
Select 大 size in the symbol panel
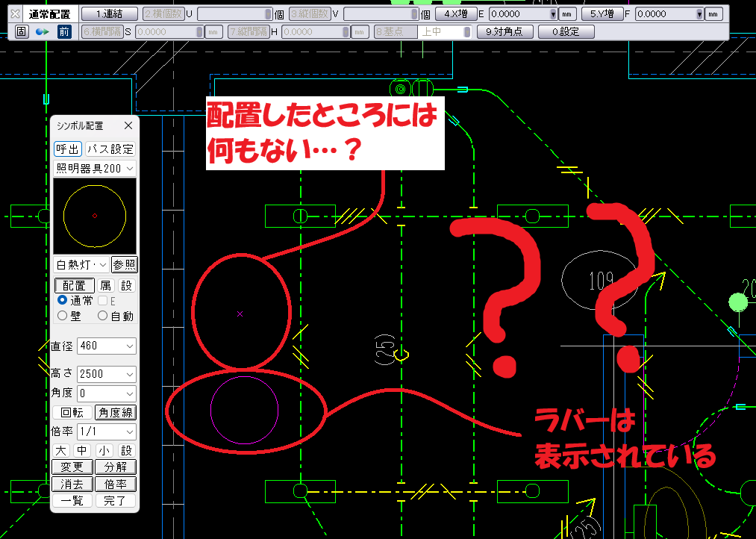(62, 450)
